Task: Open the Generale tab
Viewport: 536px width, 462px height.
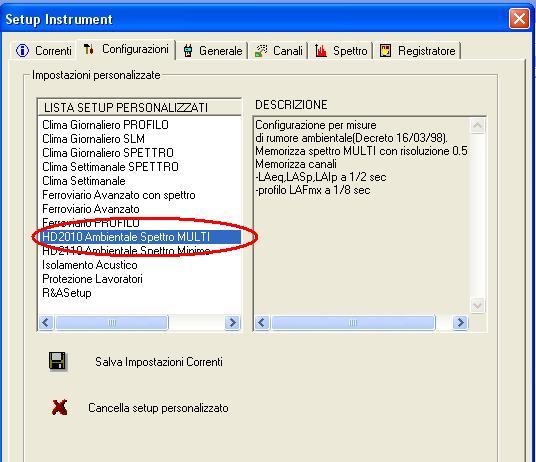Action: click(x=212, y=51)
